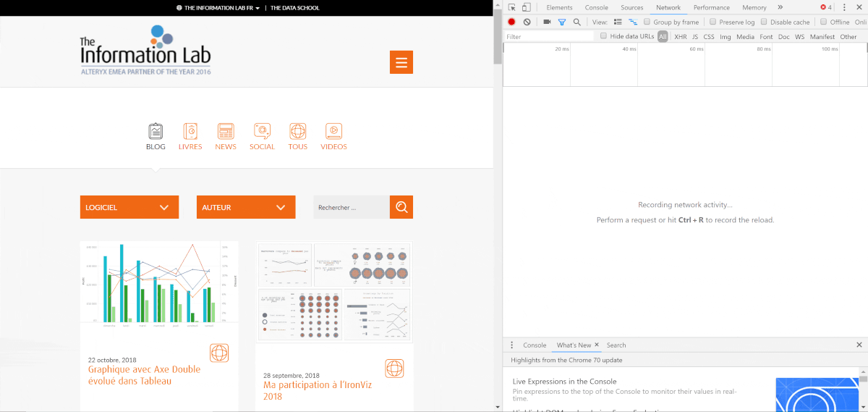Close the DevTools bottom drawer
Image resolution: width=868 pixels, height=412 pixels.
[859, 345]
